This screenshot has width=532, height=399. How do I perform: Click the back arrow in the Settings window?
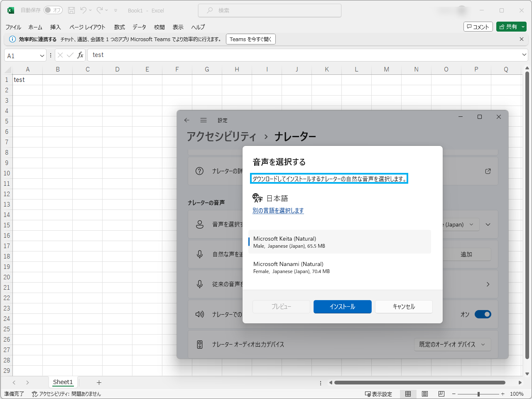pos(186,120)
